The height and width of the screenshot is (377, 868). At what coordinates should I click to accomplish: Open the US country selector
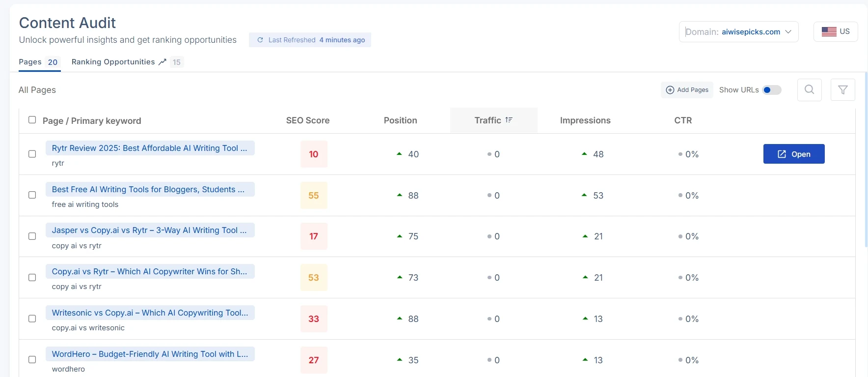836,31
